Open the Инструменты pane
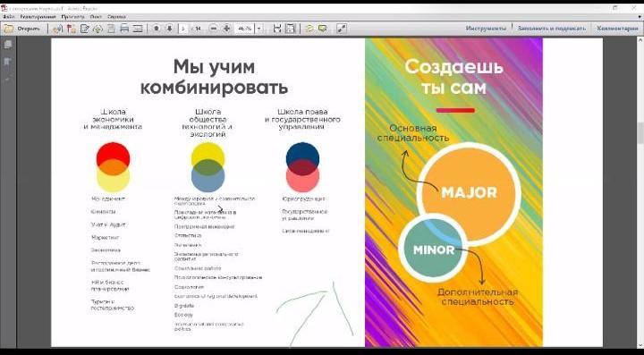The image size is (644, 355). tap(486, 29)
